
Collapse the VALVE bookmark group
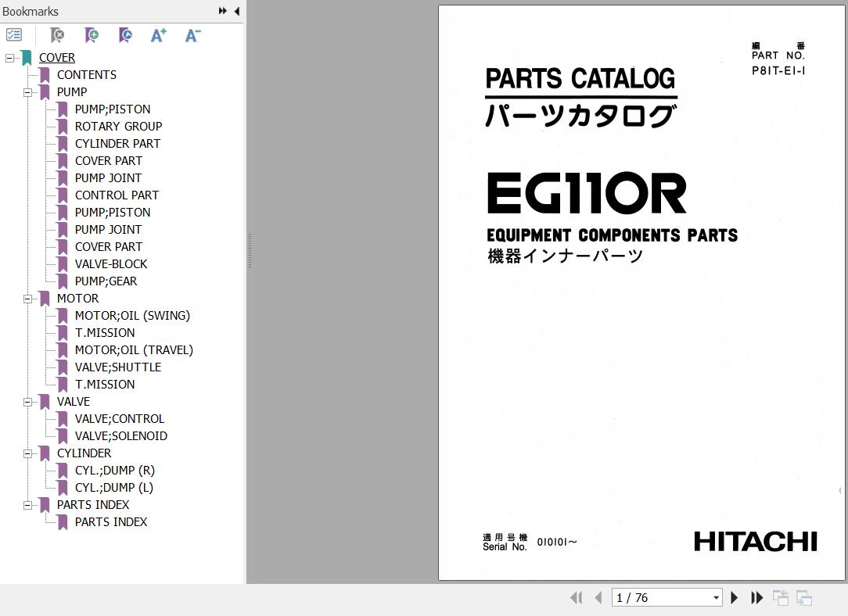click(x=27, y=402)
